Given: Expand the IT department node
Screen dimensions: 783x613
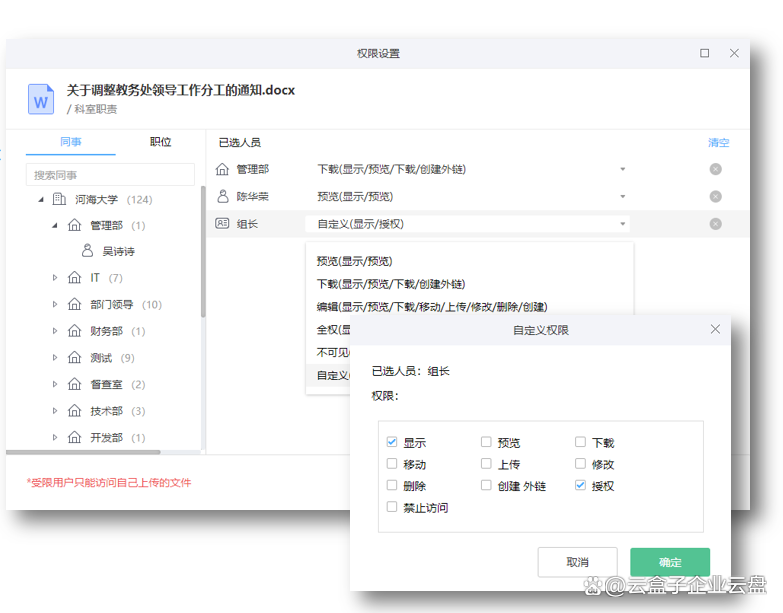Looking at the screenshot, I should point(55,278).
